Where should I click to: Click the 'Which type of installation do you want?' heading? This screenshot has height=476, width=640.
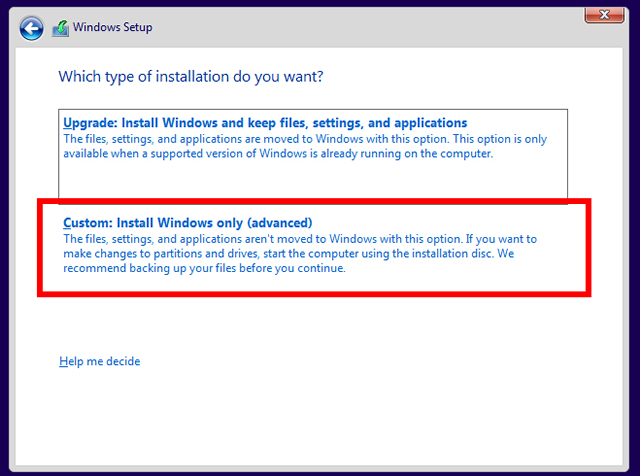(x=191, y=77)
